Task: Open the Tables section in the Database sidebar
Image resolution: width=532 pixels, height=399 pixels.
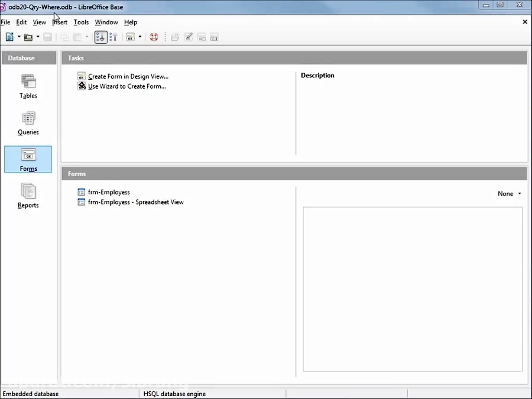Action: [x=28, y=86]
